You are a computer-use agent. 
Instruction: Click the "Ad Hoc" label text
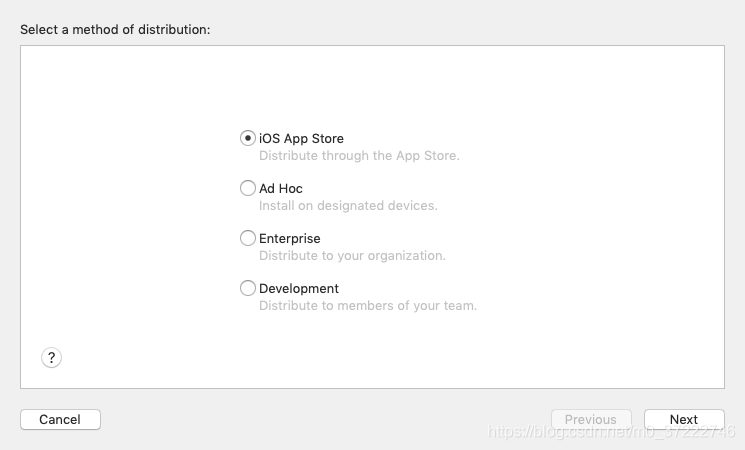coord(281,189)
